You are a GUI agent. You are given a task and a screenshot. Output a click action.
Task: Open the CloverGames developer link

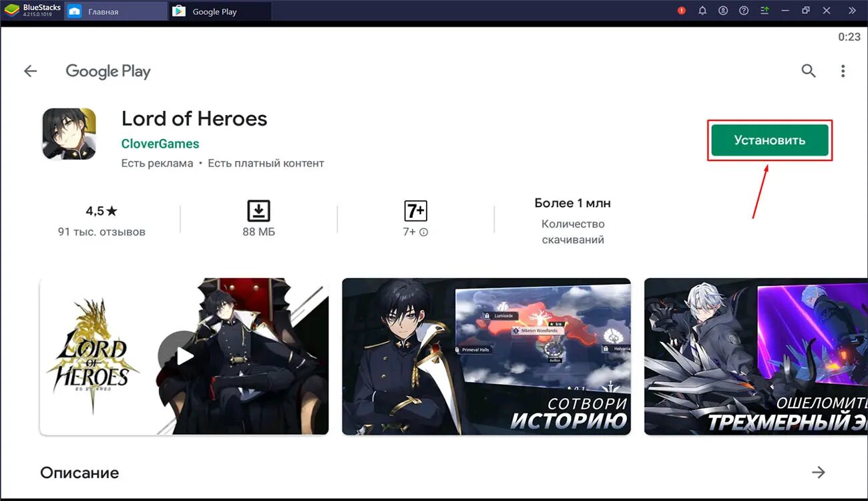click(x=160, y=144)
